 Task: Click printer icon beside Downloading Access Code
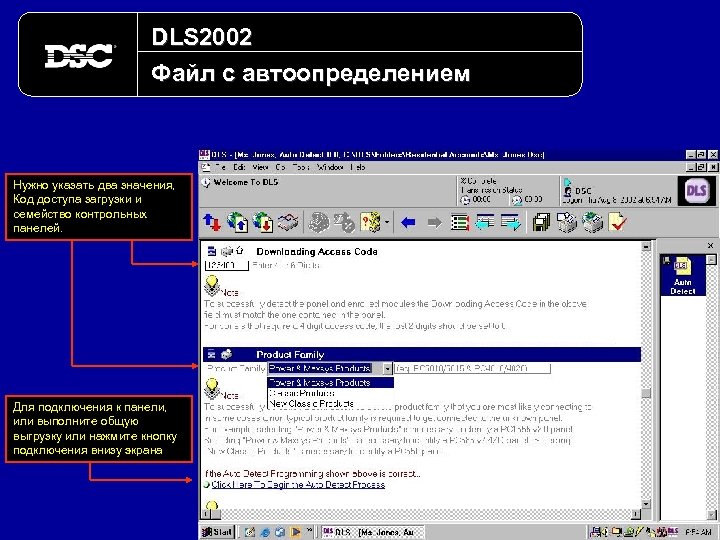pos(227,251)
